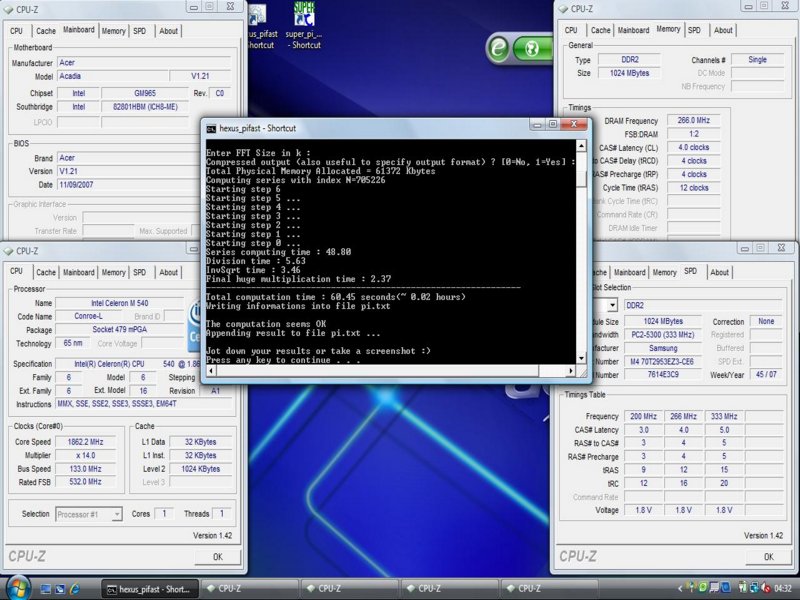Screen dimensions: 800x600
Task: Select the CPU tab in the DDR2 Memory timings CPU-Z window
Action: [571, 30]
